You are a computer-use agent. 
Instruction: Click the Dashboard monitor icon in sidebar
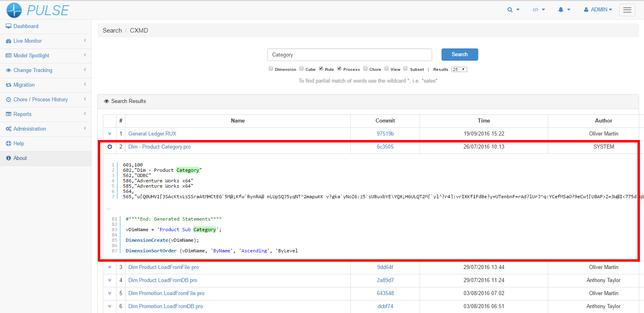point(9,26)
